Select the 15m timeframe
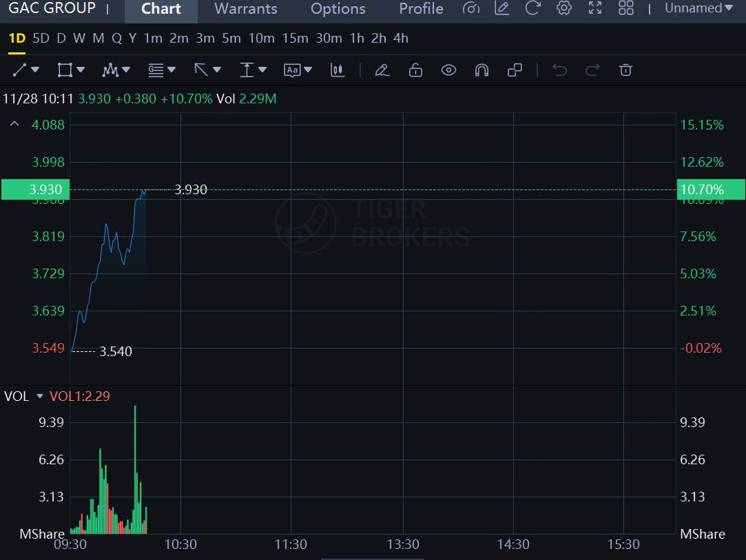The height and width of the screenshot is (560, 746). [x=295, y=39]
